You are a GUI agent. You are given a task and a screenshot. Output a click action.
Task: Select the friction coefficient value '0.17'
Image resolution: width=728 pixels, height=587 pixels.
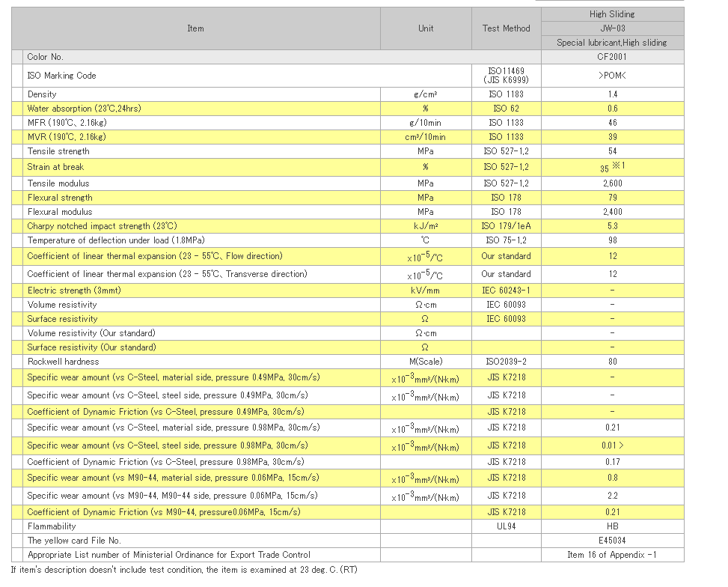(x=612, y=462)
